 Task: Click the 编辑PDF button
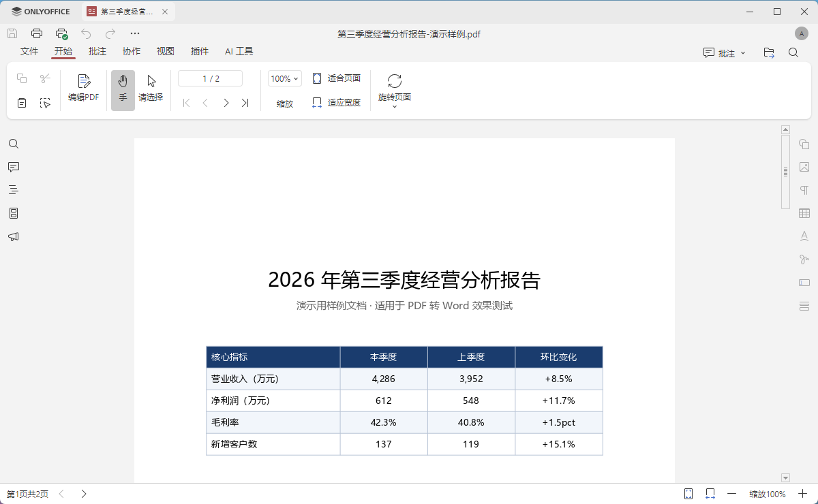pos(84,89)
